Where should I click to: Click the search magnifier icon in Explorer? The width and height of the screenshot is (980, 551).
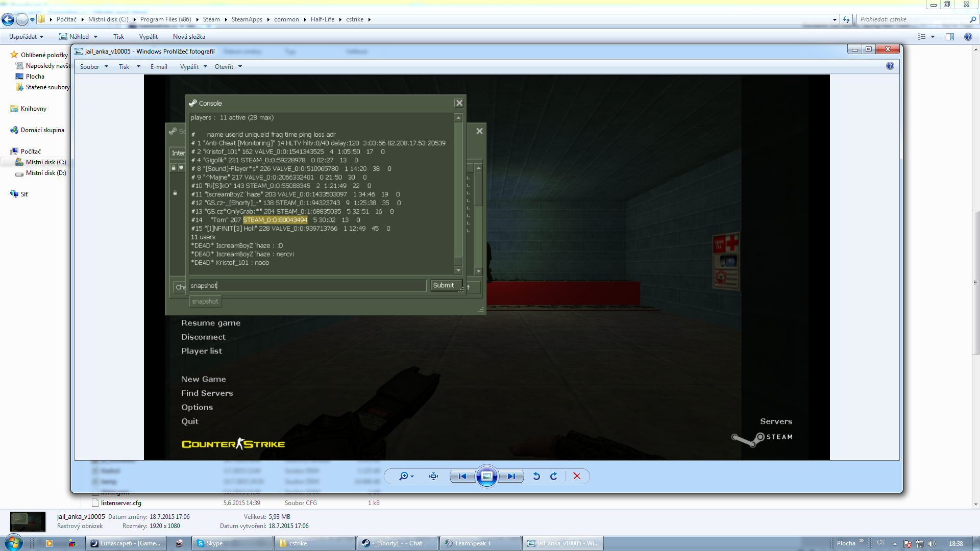coord(972,19)
